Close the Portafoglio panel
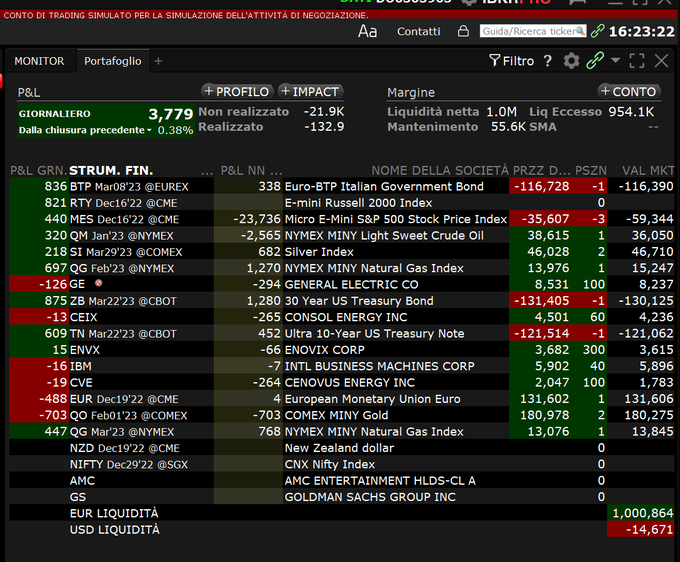680x562 pixels. click(x=661, y=61)
